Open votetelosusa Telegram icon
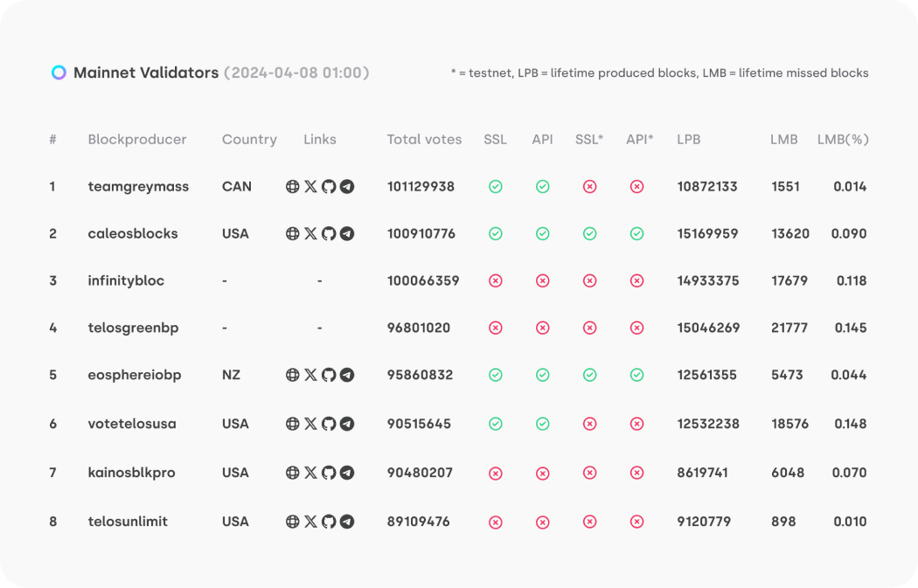The height and width of the screenshot is (588, 918). point(347,424)
